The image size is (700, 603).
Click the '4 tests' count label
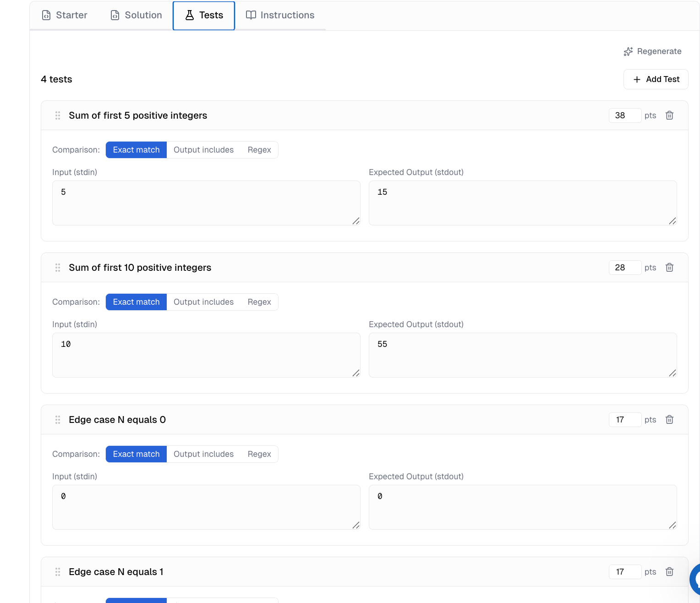click(x=56, y=79)
